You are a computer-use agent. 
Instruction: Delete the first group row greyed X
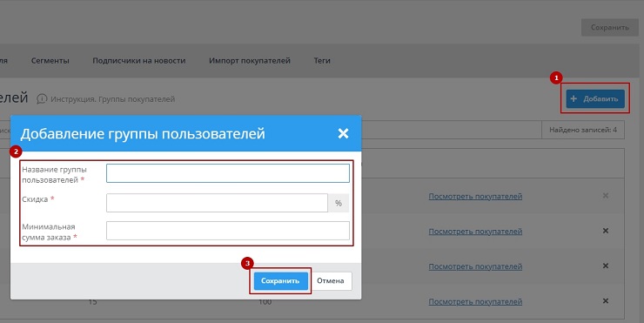coord(606,196)
